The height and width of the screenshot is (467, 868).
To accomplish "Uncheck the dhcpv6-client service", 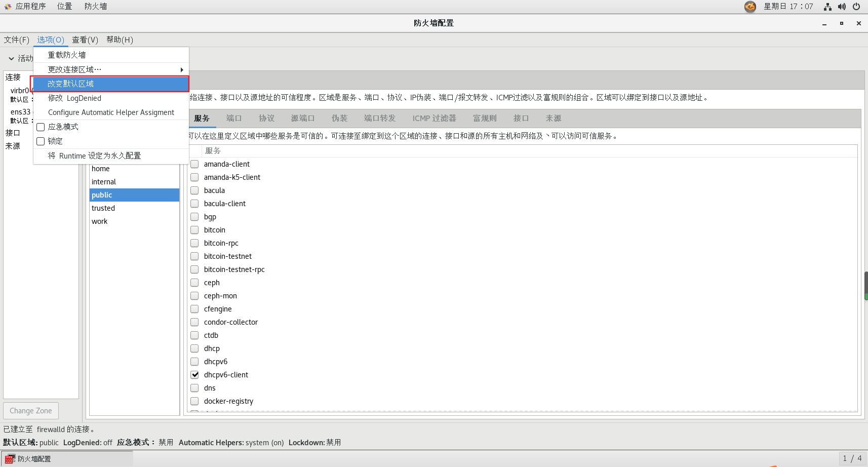I will point(194,375).
